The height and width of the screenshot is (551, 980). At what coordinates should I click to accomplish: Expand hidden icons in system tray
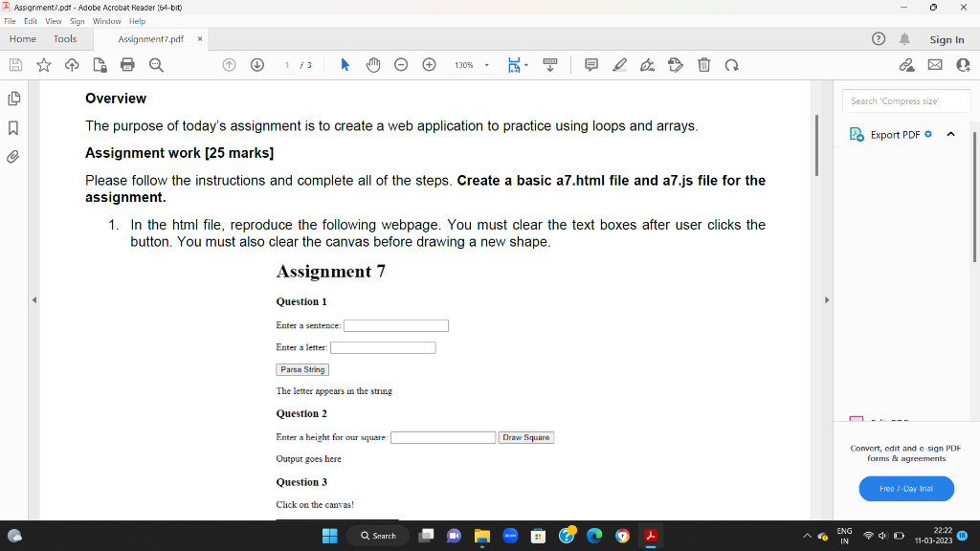tap(807, 536)
